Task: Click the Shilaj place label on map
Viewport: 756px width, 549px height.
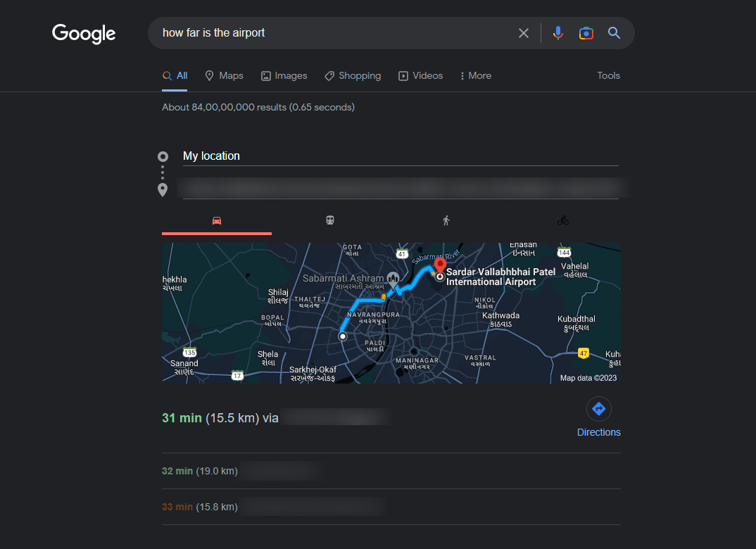Action: [x=278, y=296]
